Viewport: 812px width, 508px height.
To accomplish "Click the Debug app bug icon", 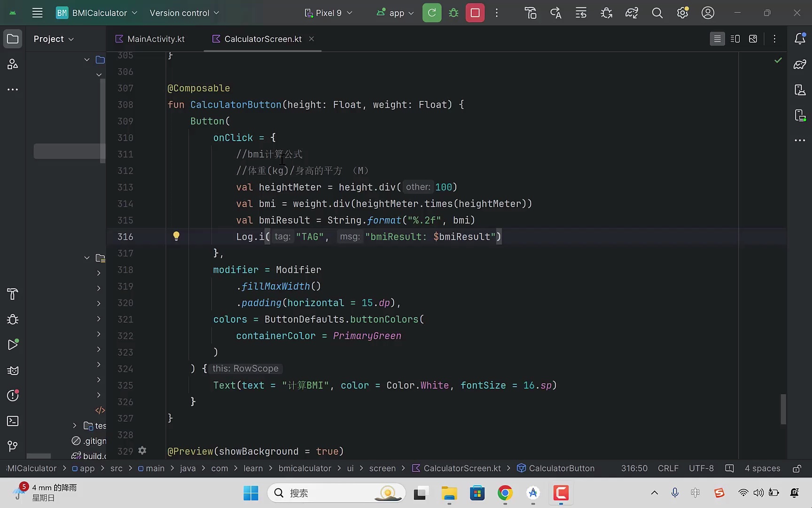I will [x=453, y=13].
